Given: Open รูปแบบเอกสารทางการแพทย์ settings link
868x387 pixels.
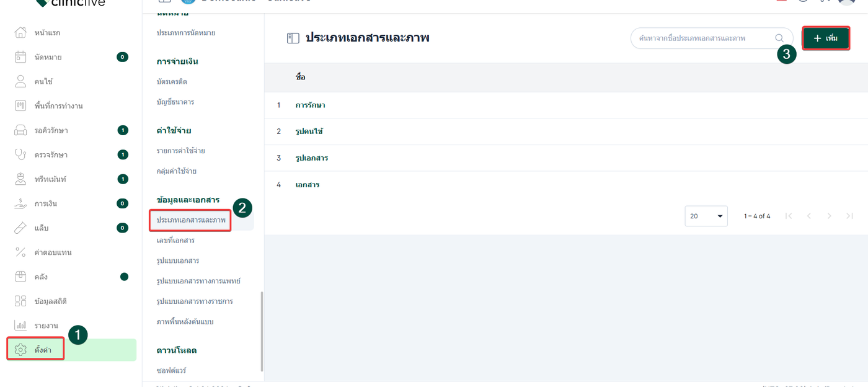Looking at the screenshot, I should (x=198, y=281).
